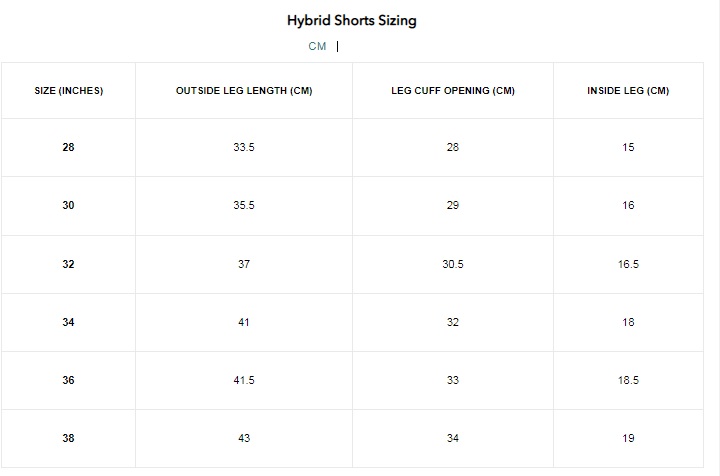Select the 35.5 outside leg length cell
The image size is (720, 476).
[244, 206]
